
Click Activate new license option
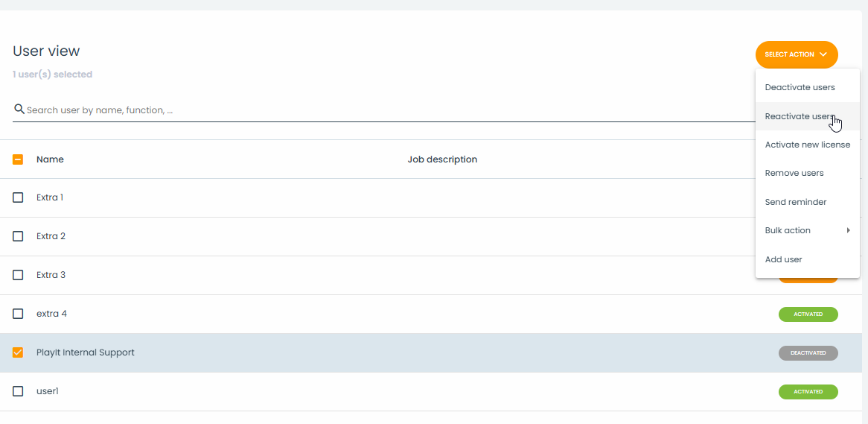807,145
